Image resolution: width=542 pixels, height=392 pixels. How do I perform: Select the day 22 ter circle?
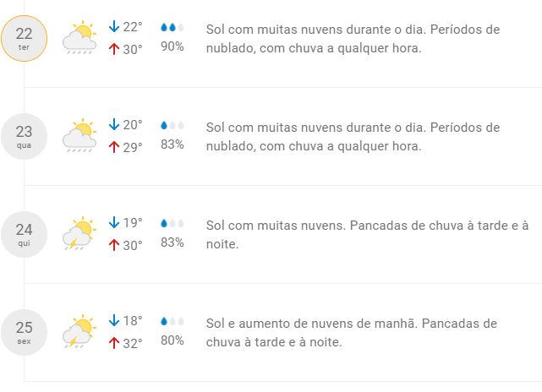(x=24, y=38)
